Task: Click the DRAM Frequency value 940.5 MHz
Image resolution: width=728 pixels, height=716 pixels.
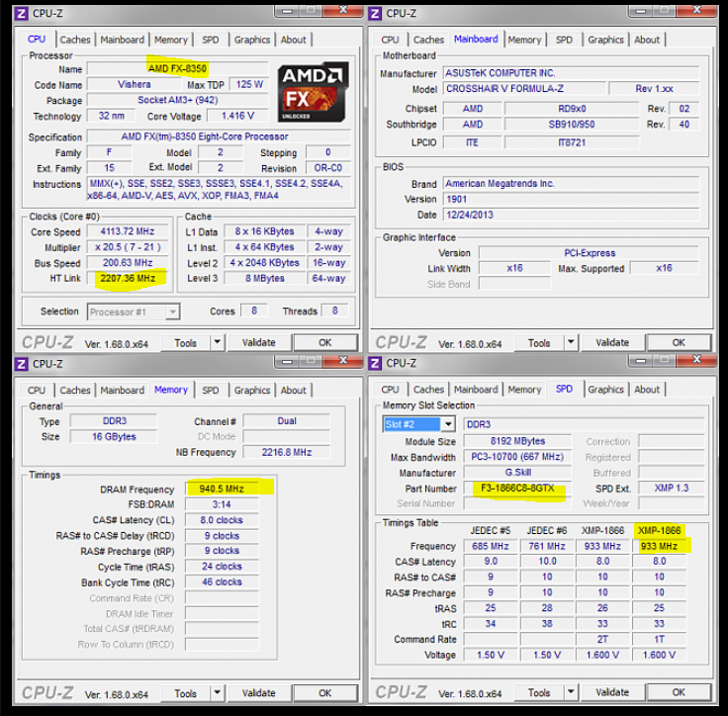Action: [222, 489]
